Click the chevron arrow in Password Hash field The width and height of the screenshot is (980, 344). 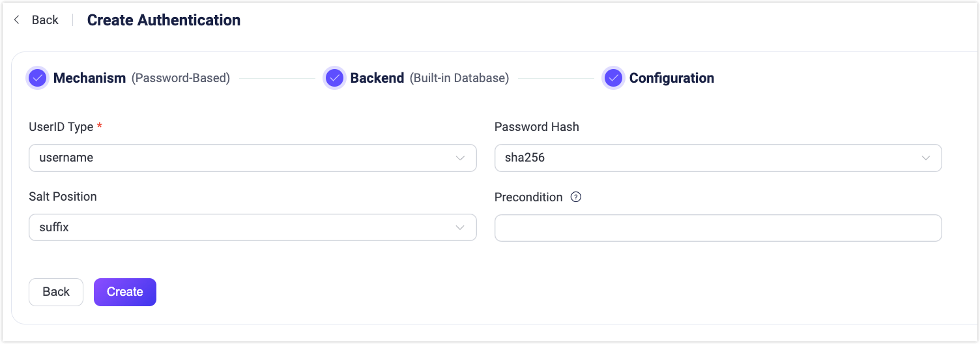pyautogui.click(x=925, y=158)
